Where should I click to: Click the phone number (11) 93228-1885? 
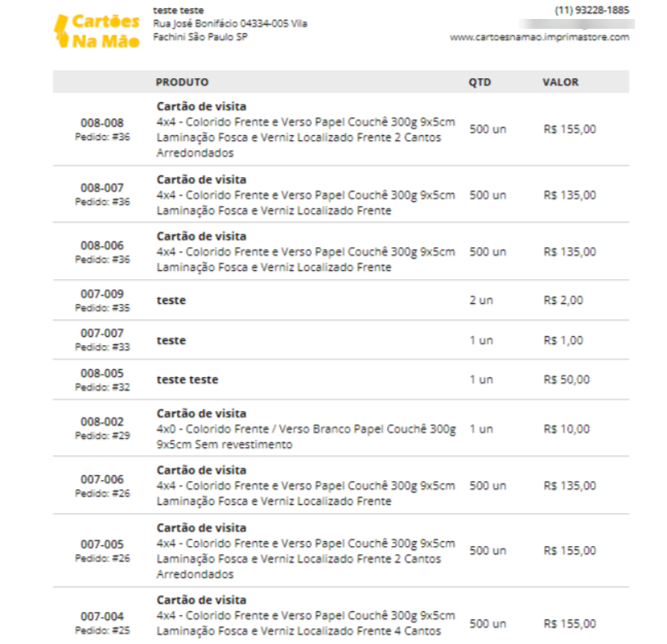click(x=592, y=10)
